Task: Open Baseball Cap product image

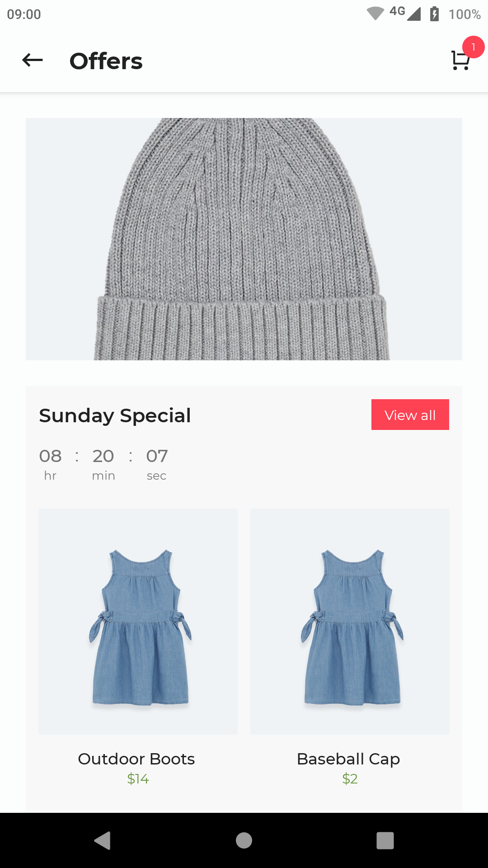Action: click(x=350, y=622)
